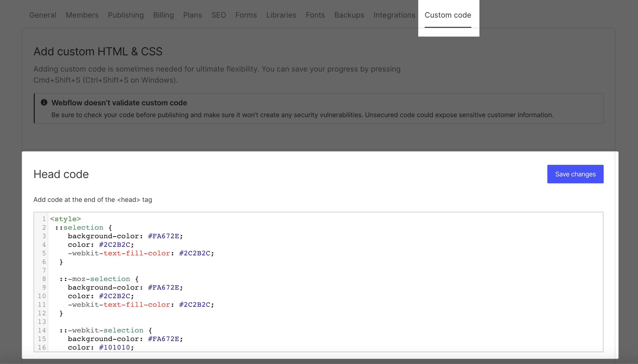This screenshot has height=364, width=638.
Task: Switch to the Plans tab
Action: point(192,15)
